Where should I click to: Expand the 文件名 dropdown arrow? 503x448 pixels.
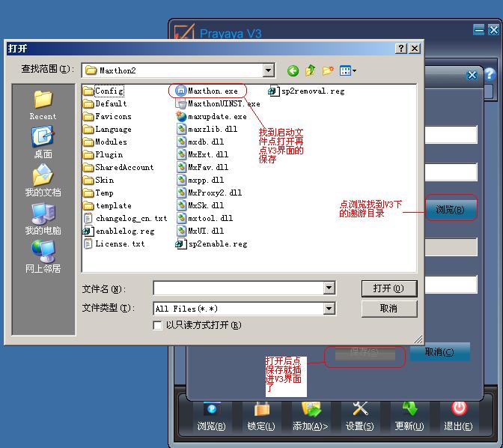(x=329, y=288)
